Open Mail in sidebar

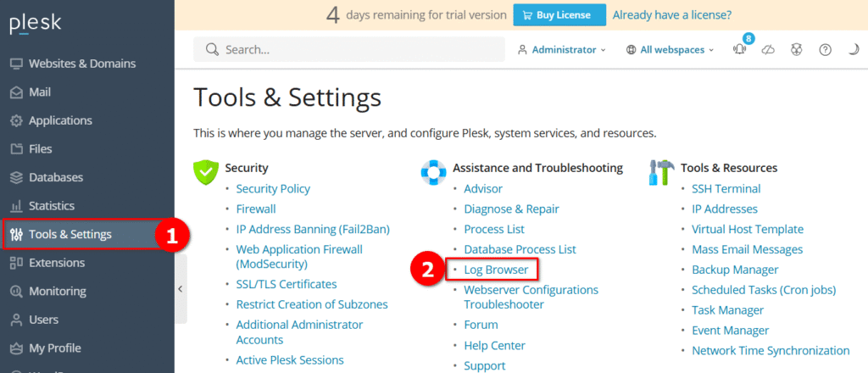[x=40, y=92]
